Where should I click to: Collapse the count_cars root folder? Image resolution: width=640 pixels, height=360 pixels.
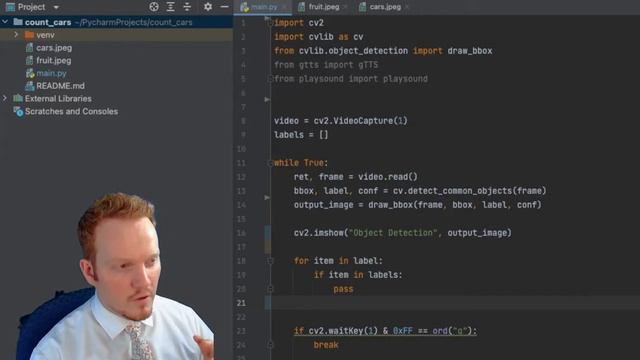coord(5,22)
